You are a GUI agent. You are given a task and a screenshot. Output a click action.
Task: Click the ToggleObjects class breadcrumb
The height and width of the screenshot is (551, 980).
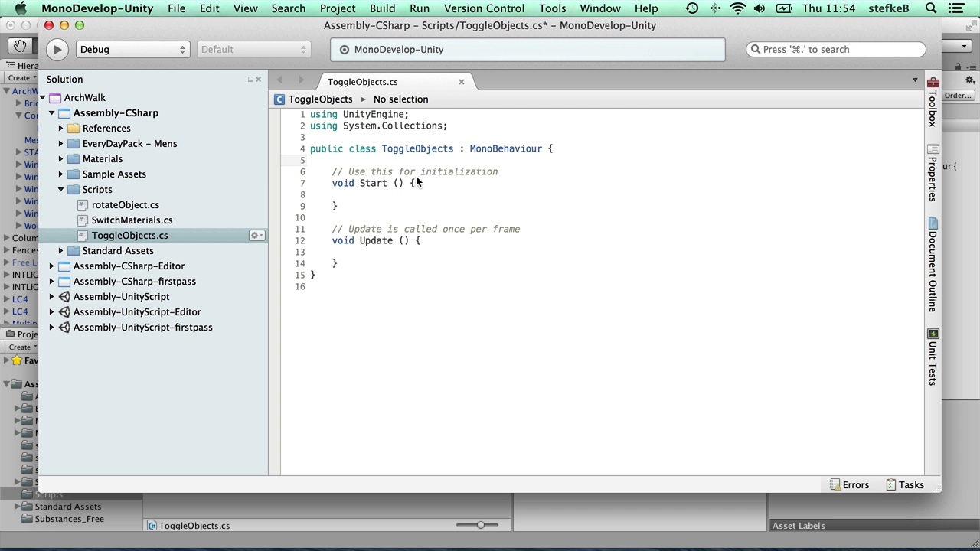(314, 99)
